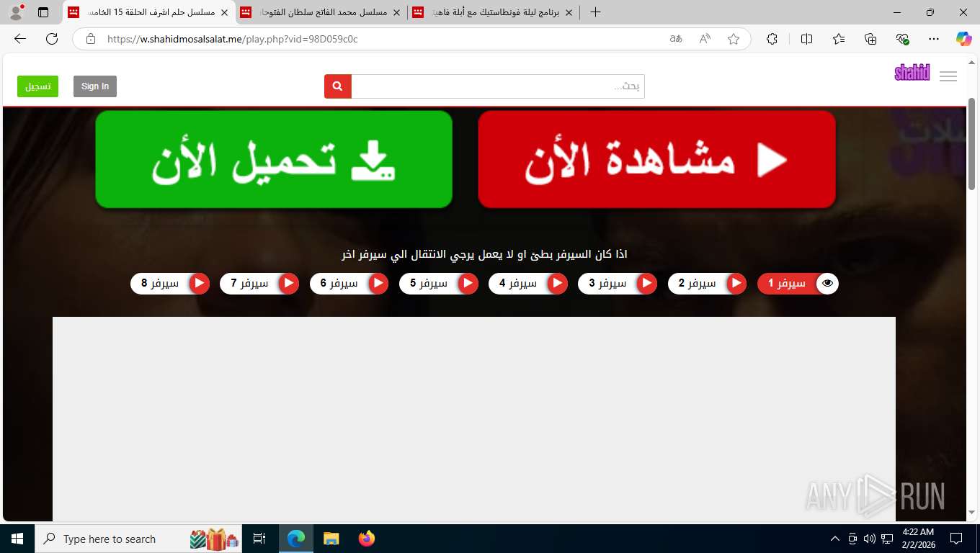The image size is (980, 553).
Task: Open the notifications center icon
Action: pyautogui.click(x=956, y=539)
